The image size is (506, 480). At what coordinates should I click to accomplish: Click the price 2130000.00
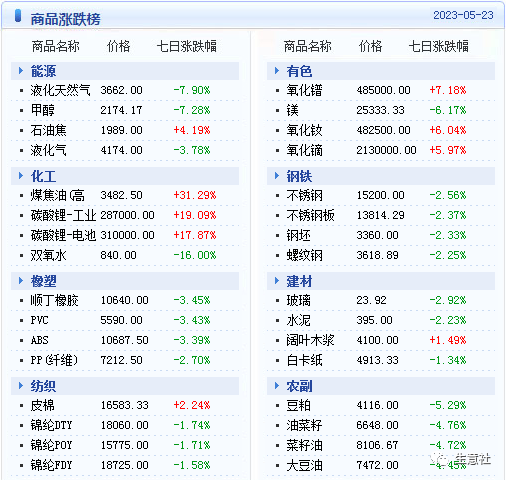coord(386,150)
